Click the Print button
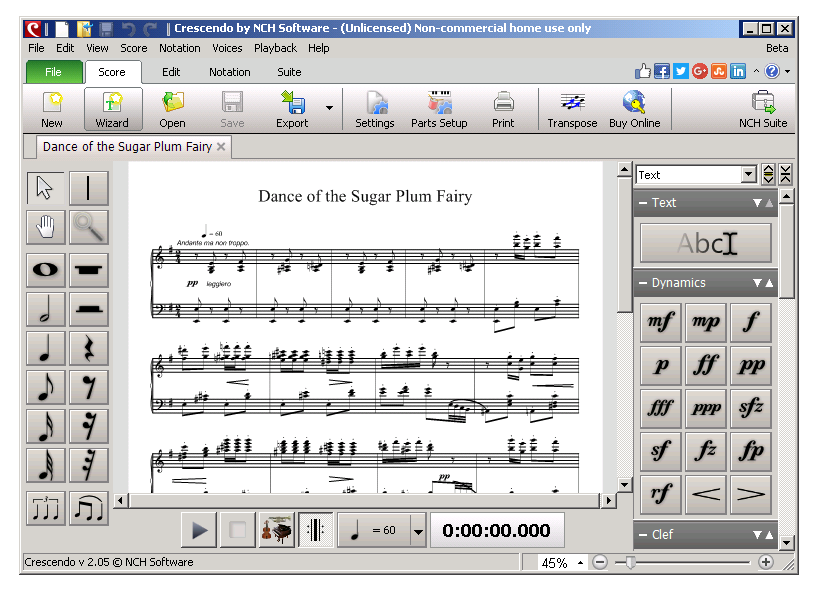815x592 pixels. point(503,109)
